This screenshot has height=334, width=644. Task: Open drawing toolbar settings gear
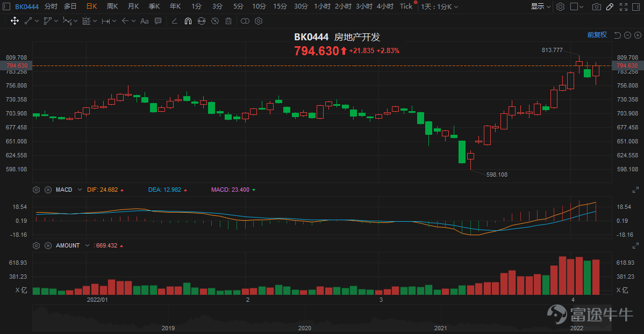259,21
